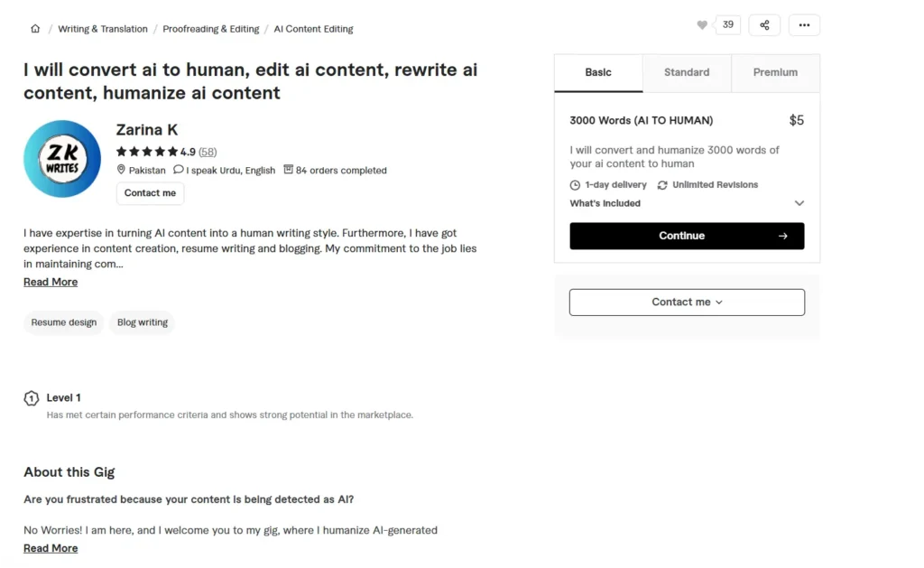Open the 58 reviews link
924x568 pixels.
click(x=208, y=152)
